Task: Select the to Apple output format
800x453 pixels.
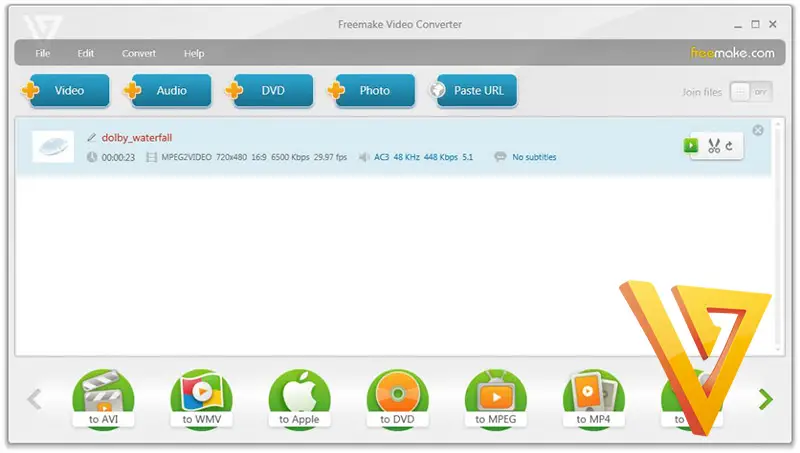Action: click(299, 399)
